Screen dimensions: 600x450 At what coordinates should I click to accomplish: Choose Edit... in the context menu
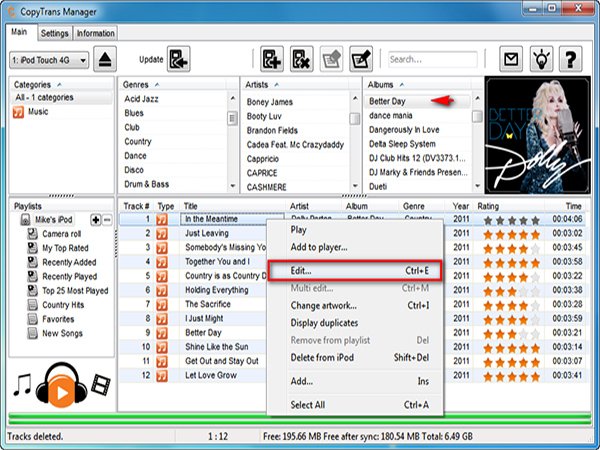355,271
